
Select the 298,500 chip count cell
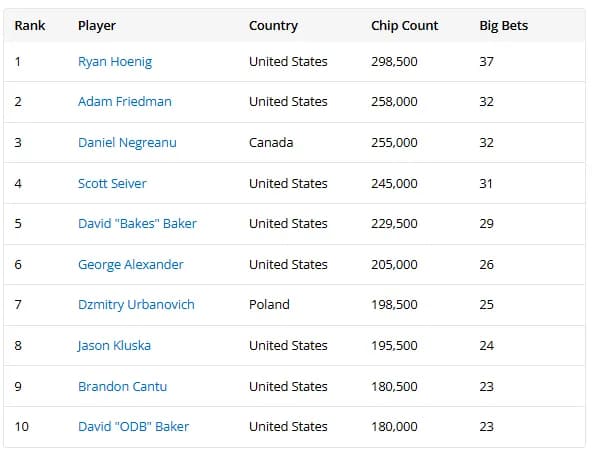[394, 62]
